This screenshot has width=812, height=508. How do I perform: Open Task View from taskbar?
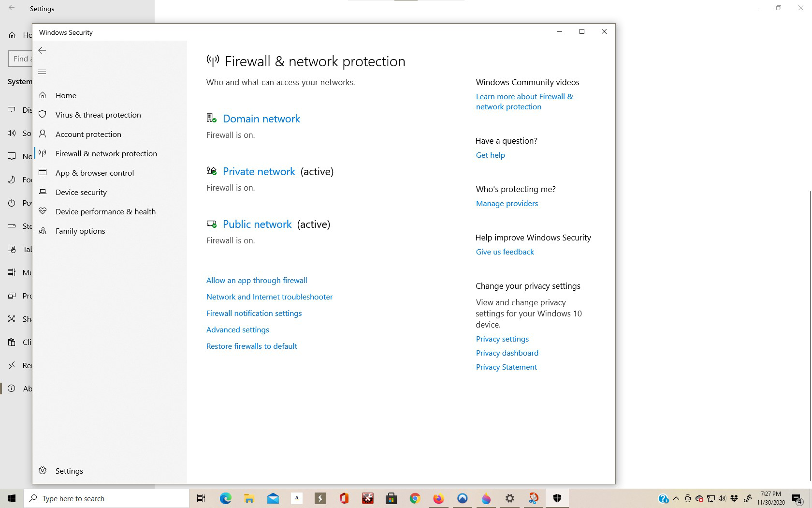(x=201, y=498)
